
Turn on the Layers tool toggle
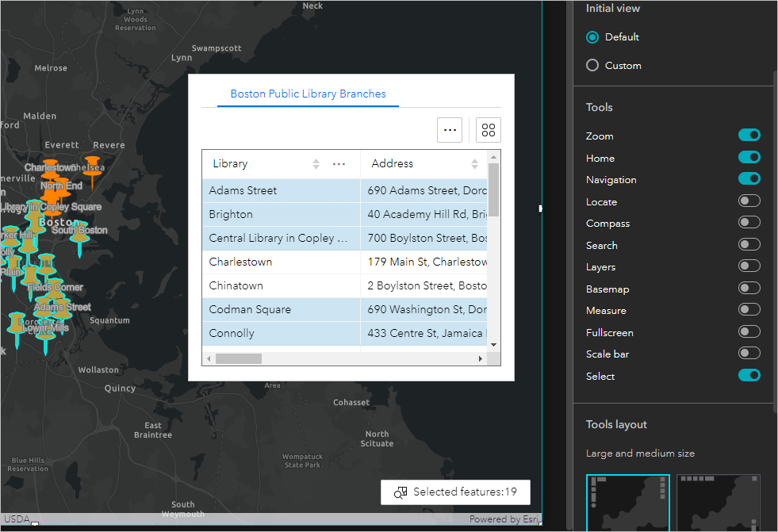pyautogui.click(x=749, y=266)
